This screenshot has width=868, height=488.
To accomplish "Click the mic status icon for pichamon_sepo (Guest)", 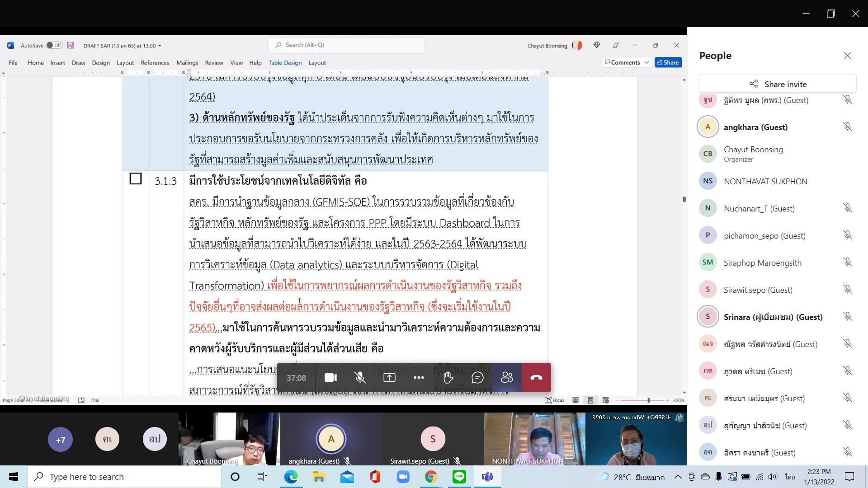I will coord(848,235).
